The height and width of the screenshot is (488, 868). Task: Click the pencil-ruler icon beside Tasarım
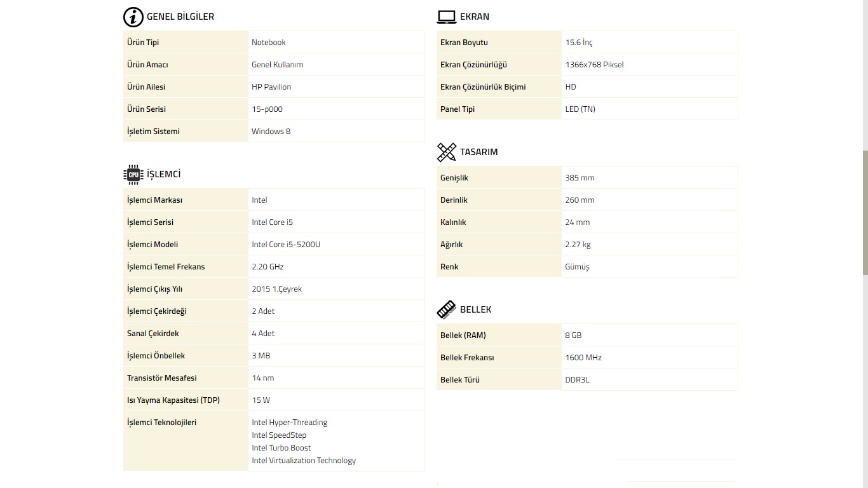[447, 152]
